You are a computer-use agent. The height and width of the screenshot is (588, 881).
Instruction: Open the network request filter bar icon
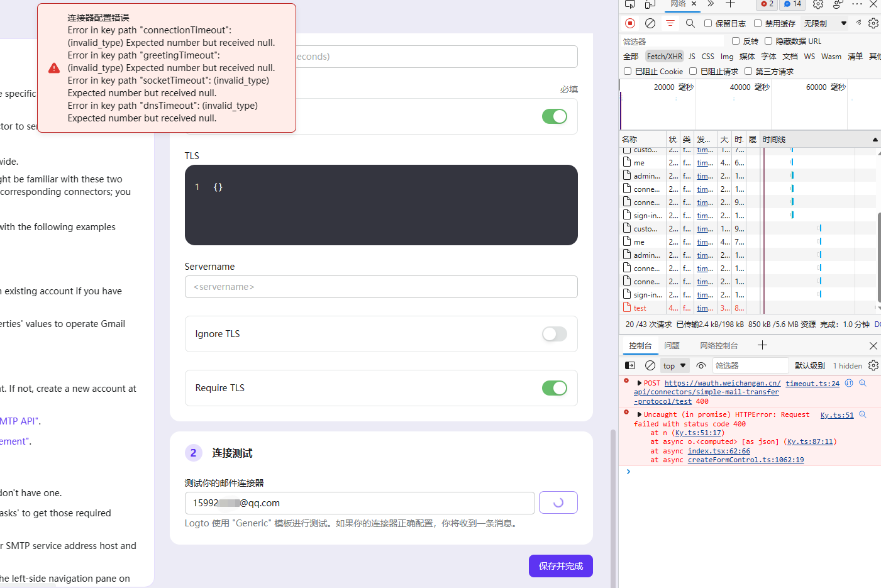point(670,23)
